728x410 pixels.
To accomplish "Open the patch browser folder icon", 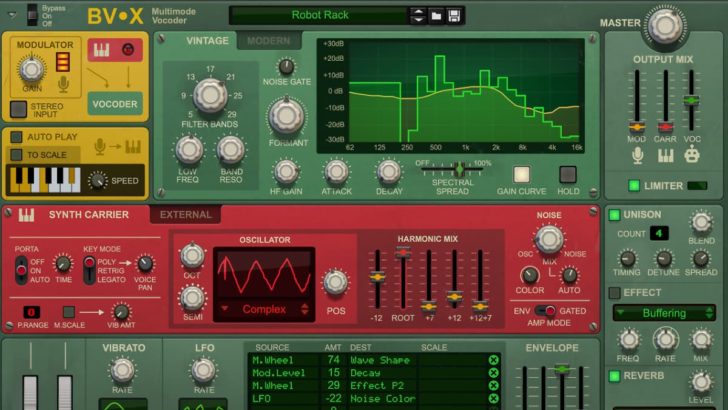I will pyautogui.click(x=436, y=16).
